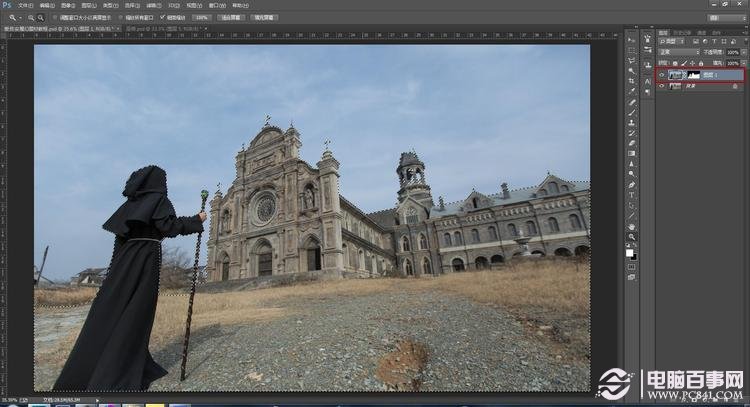750x407 pixels.
Task: Select the Lasso tool
Action: (632, 59)
